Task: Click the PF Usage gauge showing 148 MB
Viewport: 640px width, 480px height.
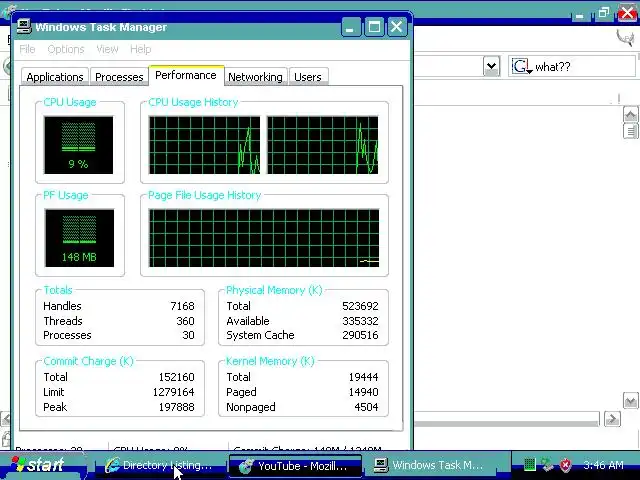Action: click(79, 238)
